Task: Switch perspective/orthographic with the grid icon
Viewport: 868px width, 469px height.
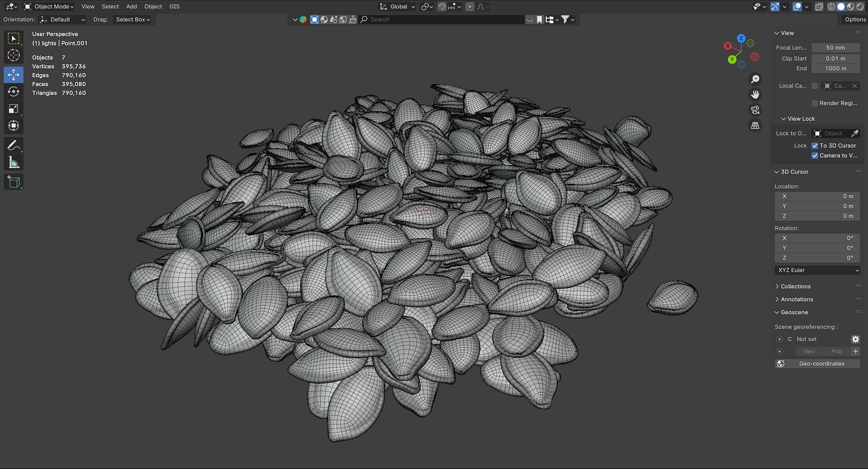Action: click(x=755, y=125)
